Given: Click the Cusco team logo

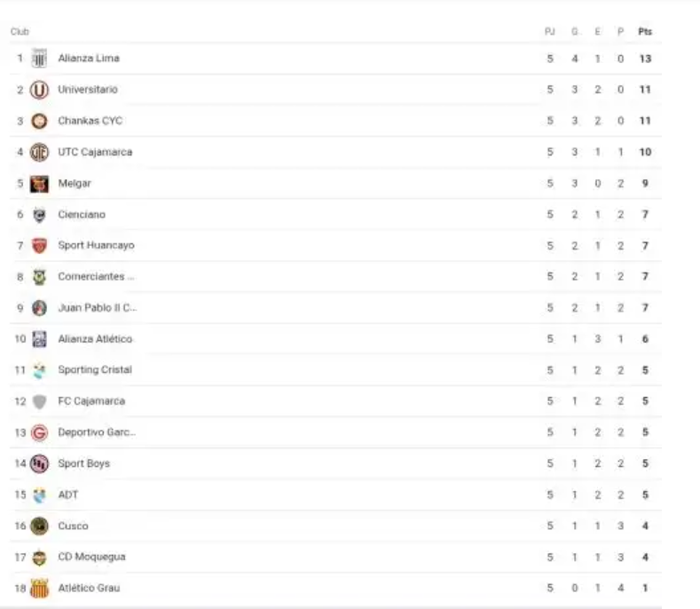Looking at the screenshot, I should 39,526.
